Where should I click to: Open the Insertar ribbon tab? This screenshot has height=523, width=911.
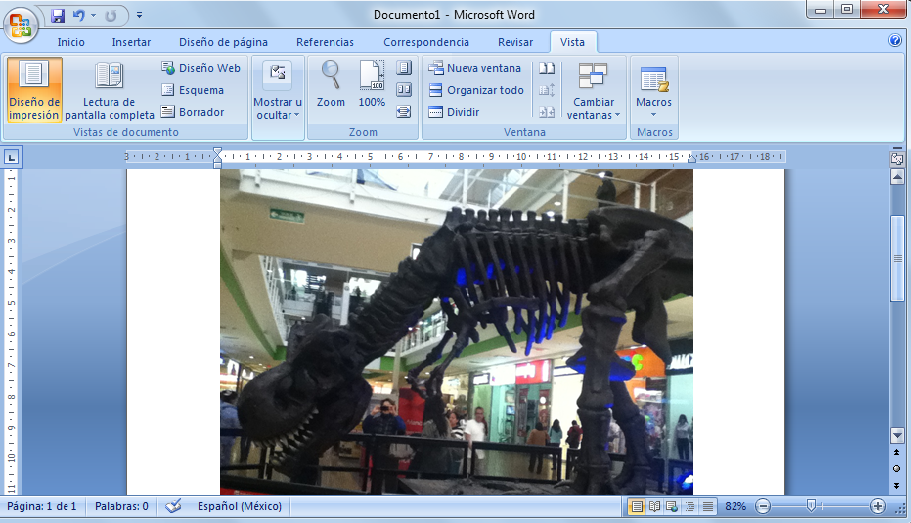(131, 42)
